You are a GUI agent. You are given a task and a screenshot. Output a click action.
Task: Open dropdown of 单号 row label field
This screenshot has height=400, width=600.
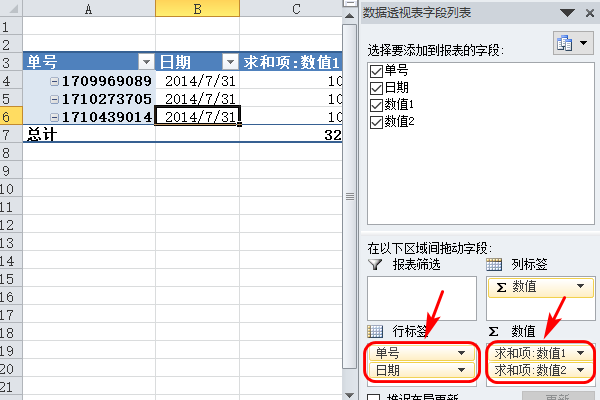point(461,353)
